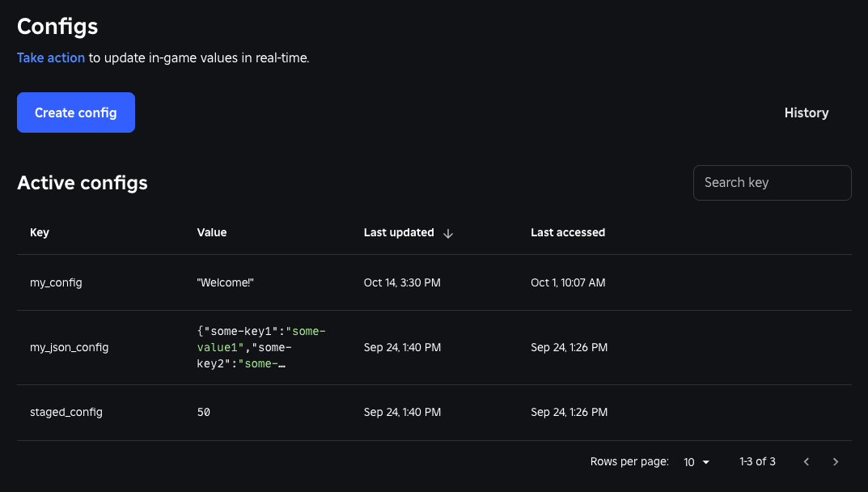Image resolution: width=868 pixels, height=492 pixels.
Task: Go to previous page chevron
Action: 806,461
